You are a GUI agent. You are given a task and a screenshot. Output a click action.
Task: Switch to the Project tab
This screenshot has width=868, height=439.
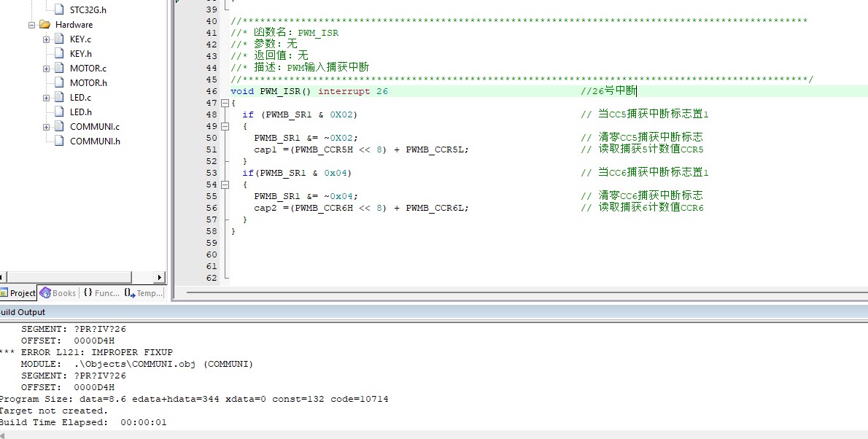click(18, 293)
